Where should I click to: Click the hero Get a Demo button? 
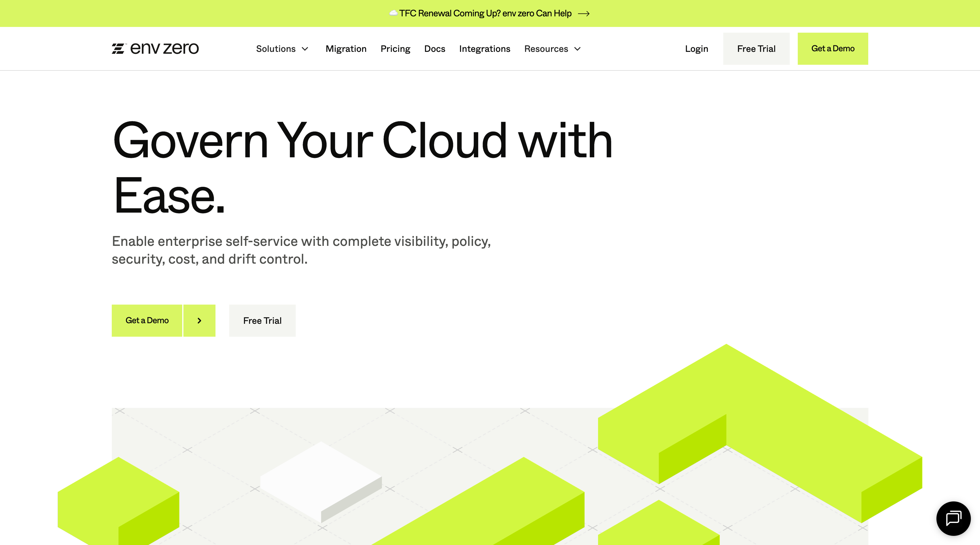click(x=147, y=321)
